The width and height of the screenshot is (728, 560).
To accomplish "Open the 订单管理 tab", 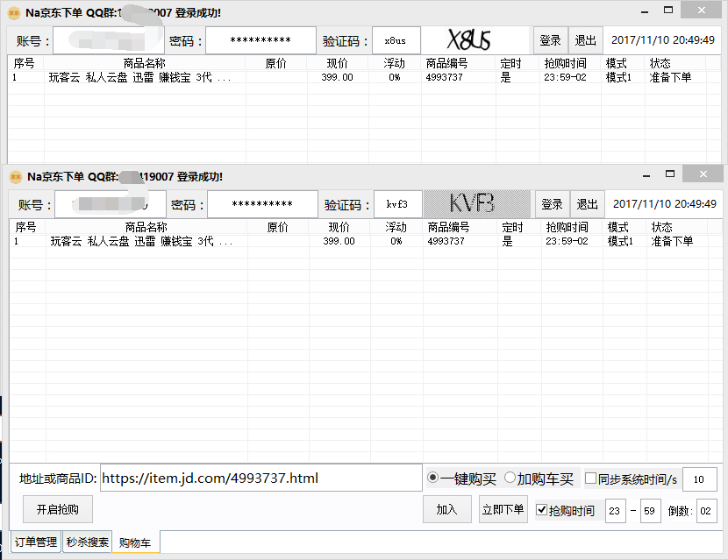I will [x=36, y=542].
